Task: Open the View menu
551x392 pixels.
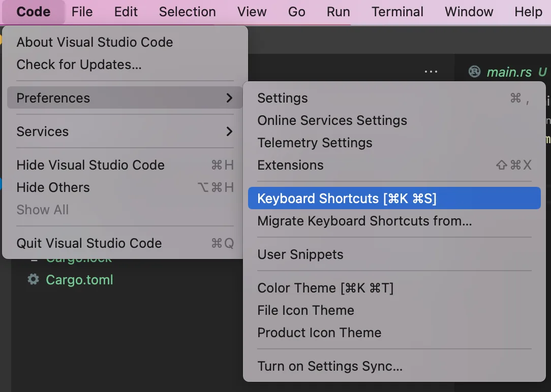Action: pyautogui.click(x=252, y=12)
